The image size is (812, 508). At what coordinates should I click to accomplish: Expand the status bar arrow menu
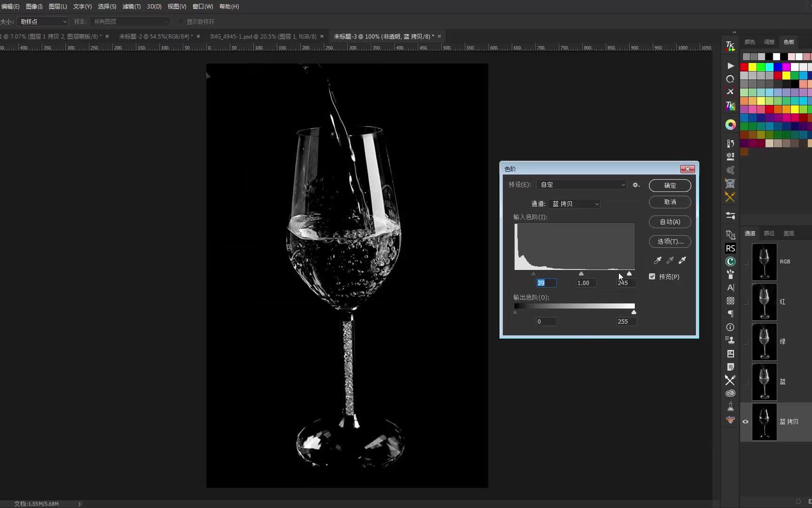[79, 504]
